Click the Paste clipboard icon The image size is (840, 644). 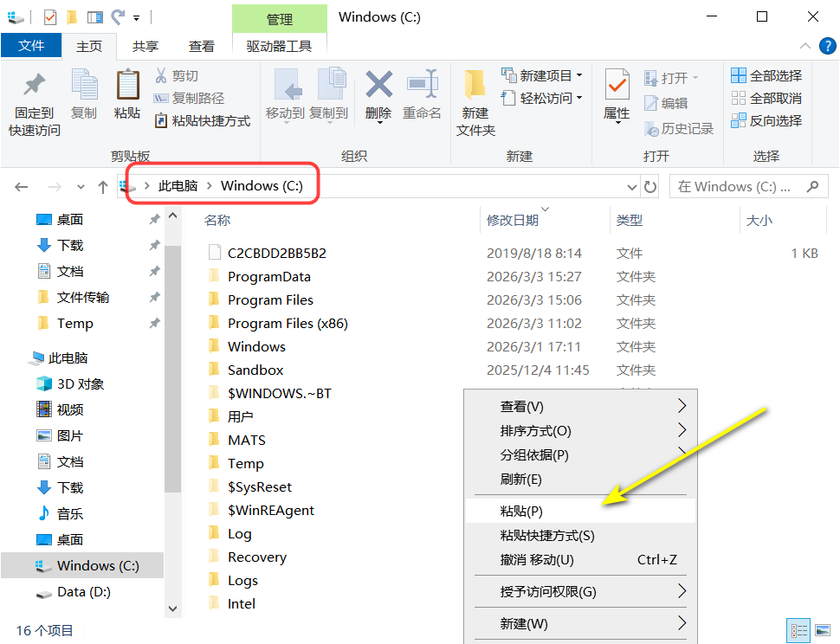tap(127, 85)
